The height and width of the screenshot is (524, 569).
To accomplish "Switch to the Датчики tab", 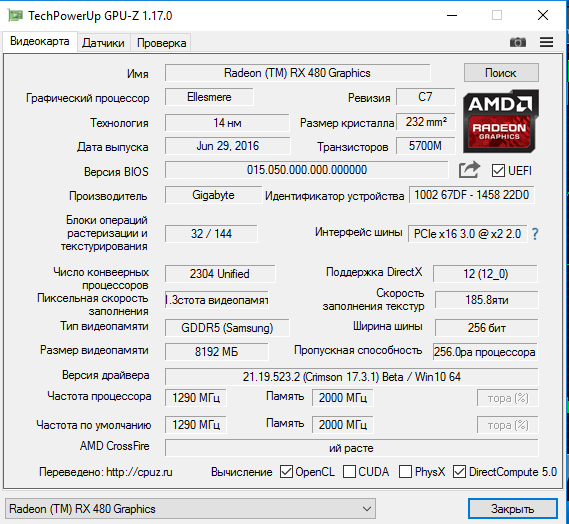I will (103, 43).
